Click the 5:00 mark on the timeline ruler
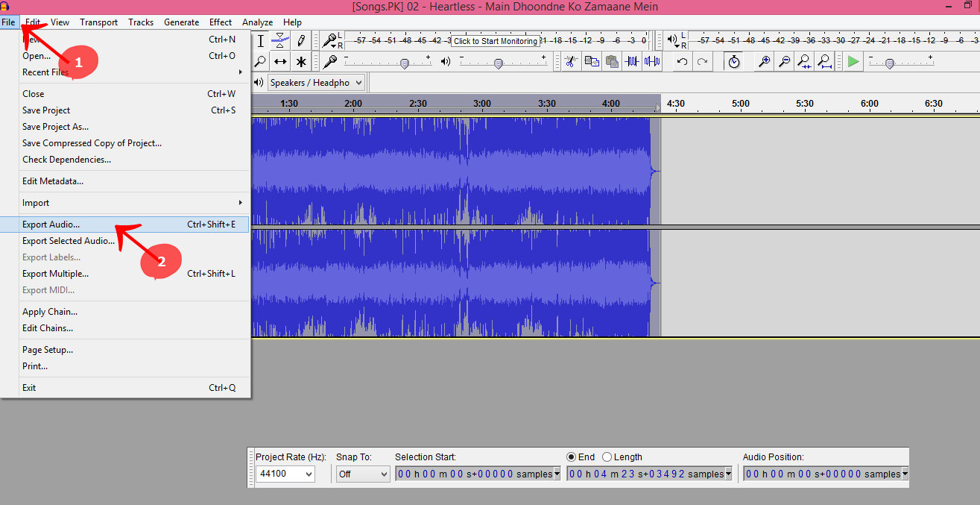The height and width of the screenshot is (505, 980). (x=740, y=104)
